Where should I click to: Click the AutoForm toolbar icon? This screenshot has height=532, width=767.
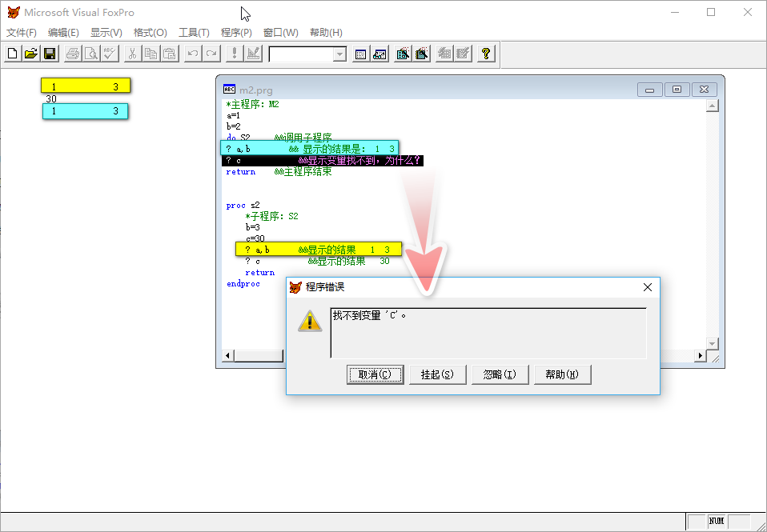click(x=444, y=54)
